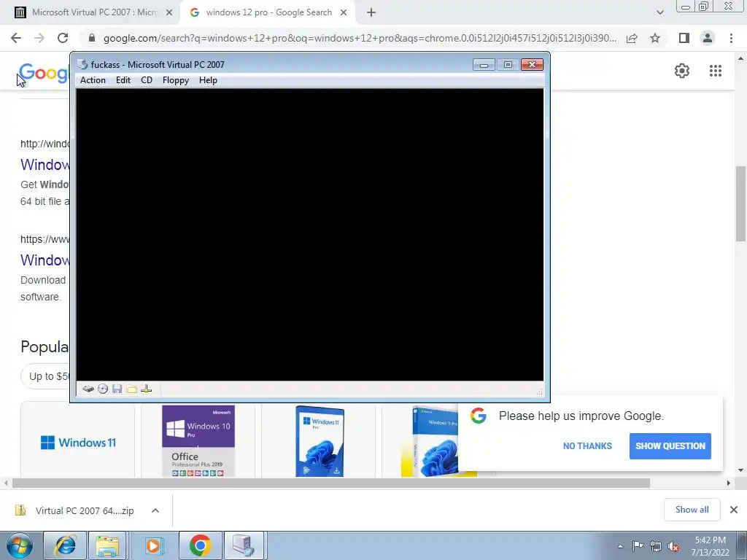Open Windows Media Player from the taskbar

pyautogui.click(x=153, y=545)
